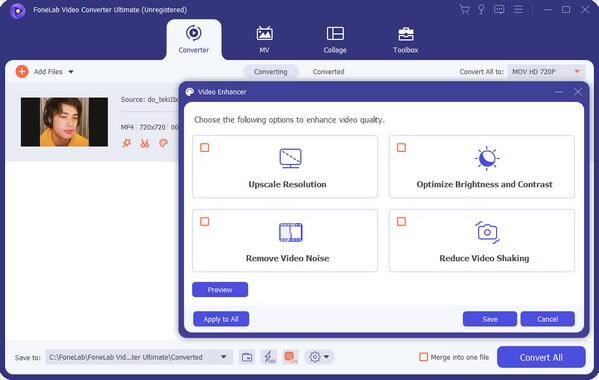Select the Converted tab
Screen dimensions: 599x380
(x=329, y=72)
